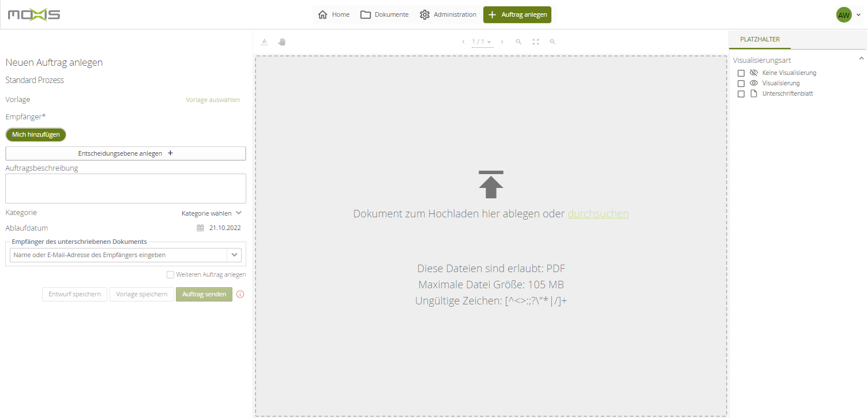
Task: Open the Dokumente menu item
Action: pos(384,14)
